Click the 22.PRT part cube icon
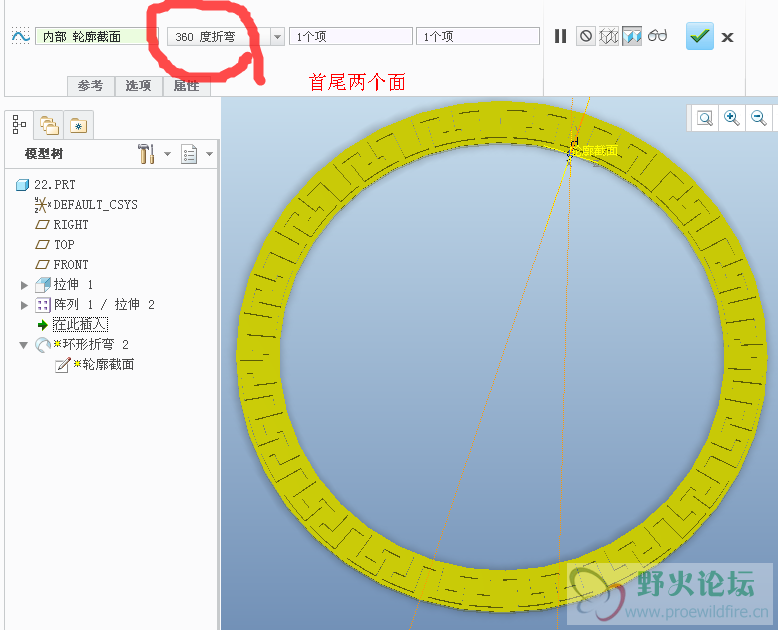The image size is (778, 630). (22, 185)
